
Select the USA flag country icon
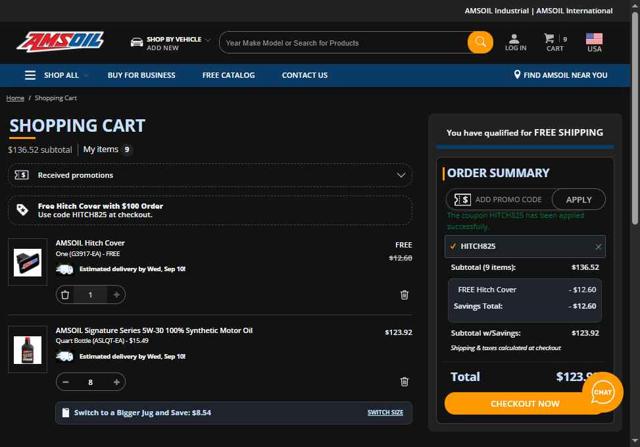click(x=594, y=42)
